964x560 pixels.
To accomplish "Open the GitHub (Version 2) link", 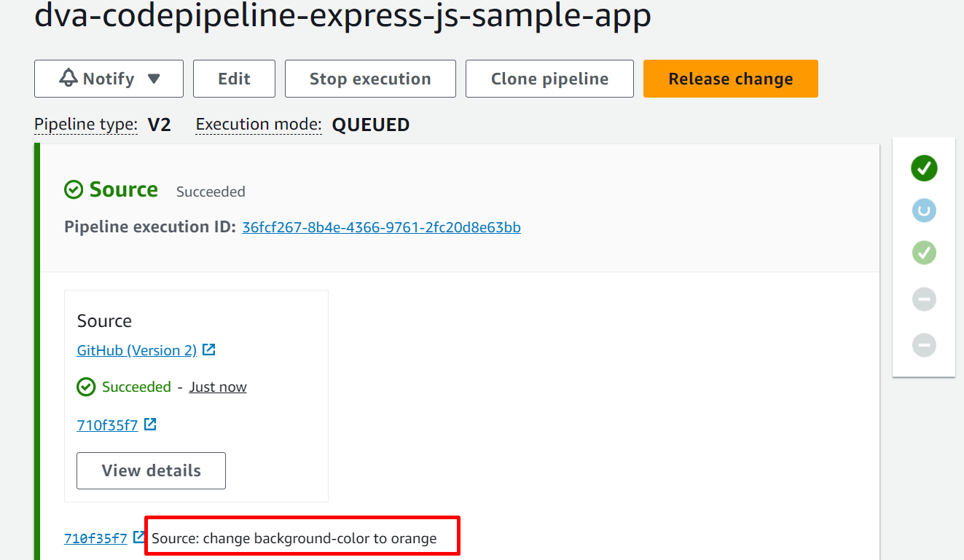I will (137, 350).
